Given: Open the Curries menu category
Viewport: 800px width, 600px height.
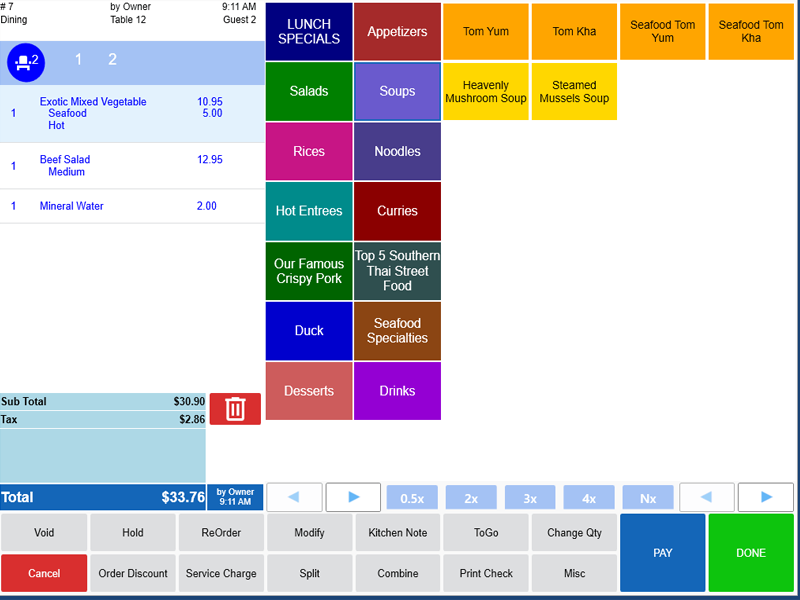Looking at the screenshot, I should point(397,211).
